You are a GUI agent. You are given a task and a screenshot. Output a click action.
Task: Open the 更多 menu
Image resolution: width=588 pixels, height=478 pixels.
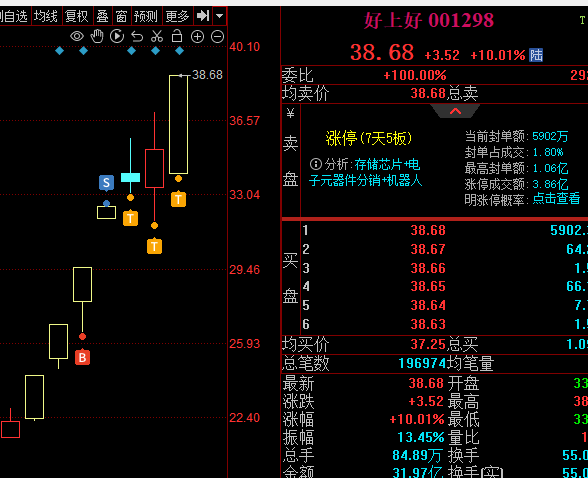coord(177,16)
